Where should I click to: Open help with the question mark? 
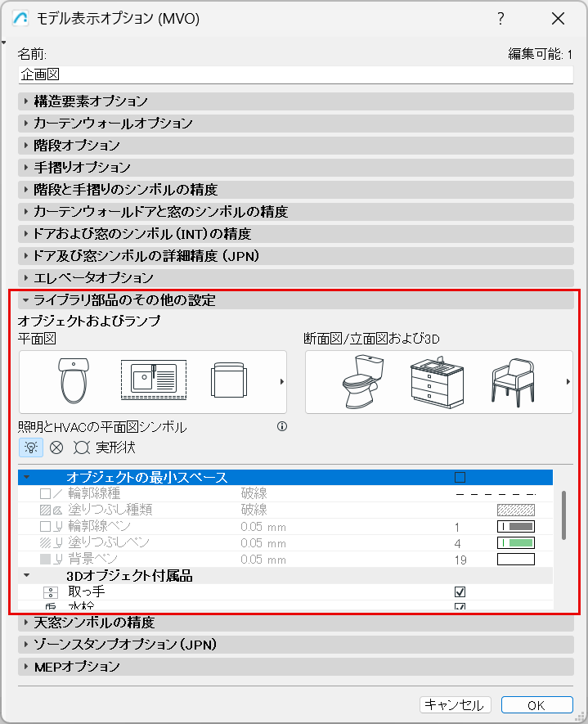500,19
